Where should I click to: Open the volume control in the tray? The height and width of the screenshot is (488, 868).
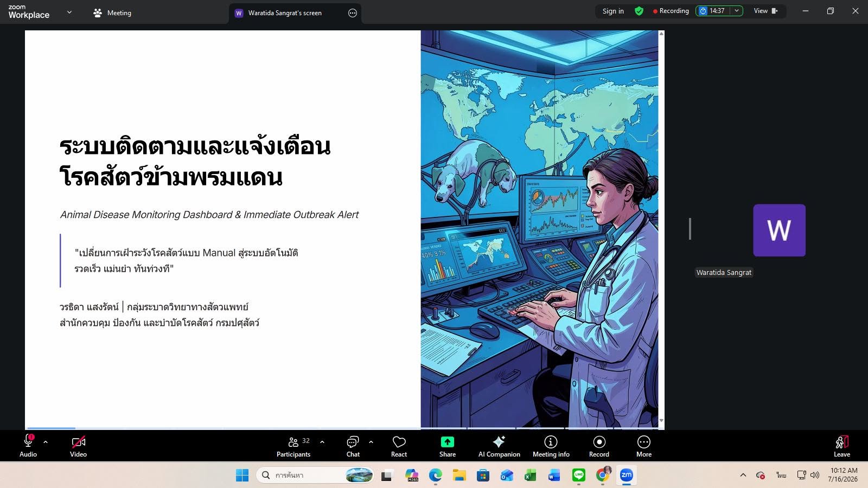[x=815, y=476]
